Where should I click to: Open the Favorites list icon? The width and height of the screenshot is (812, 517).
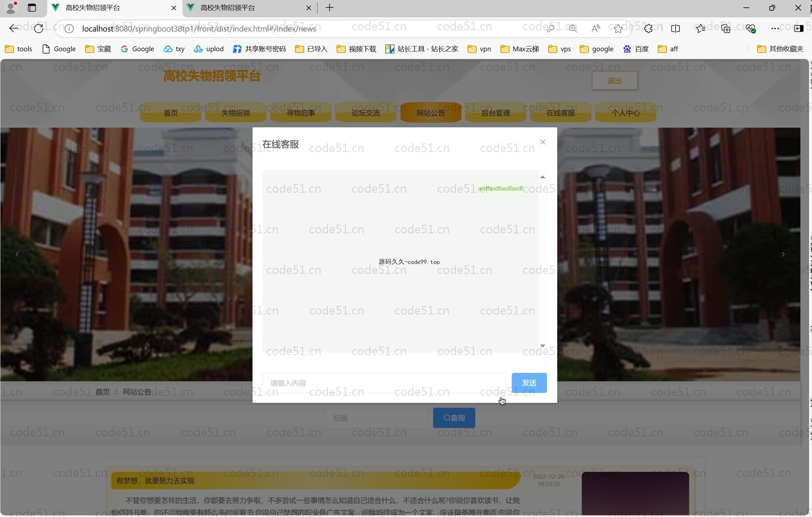[700, 29]
